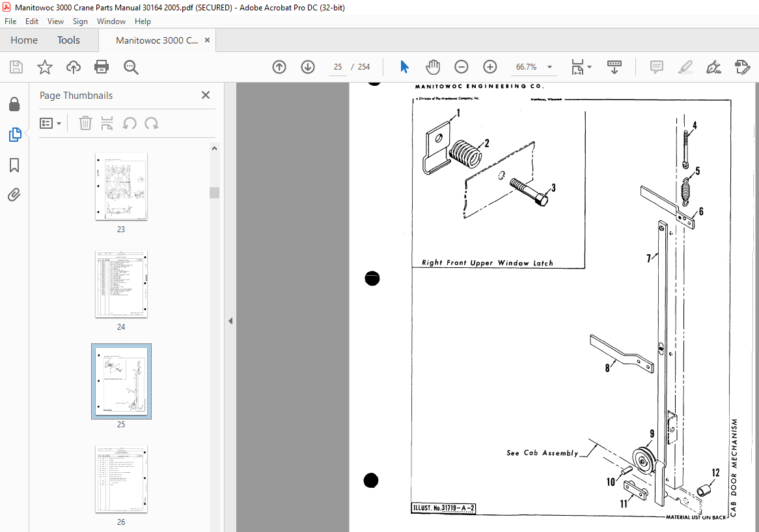Select the arrow selection tool
The image size is (759, 532).
(x=404, y=67)
